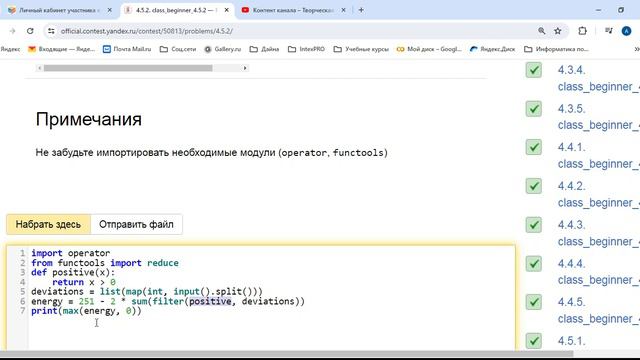Open the Яндекс.Диск bookmark
Image resolution: width=640 pixels, height=360 pixels.
click(x=492, y=49)
